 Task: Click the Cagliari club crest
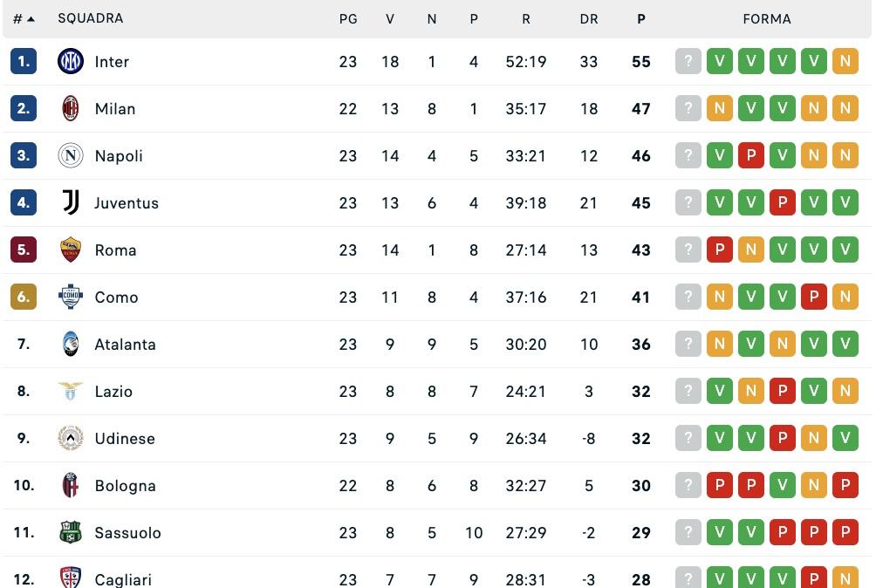[x=71, y=578]
